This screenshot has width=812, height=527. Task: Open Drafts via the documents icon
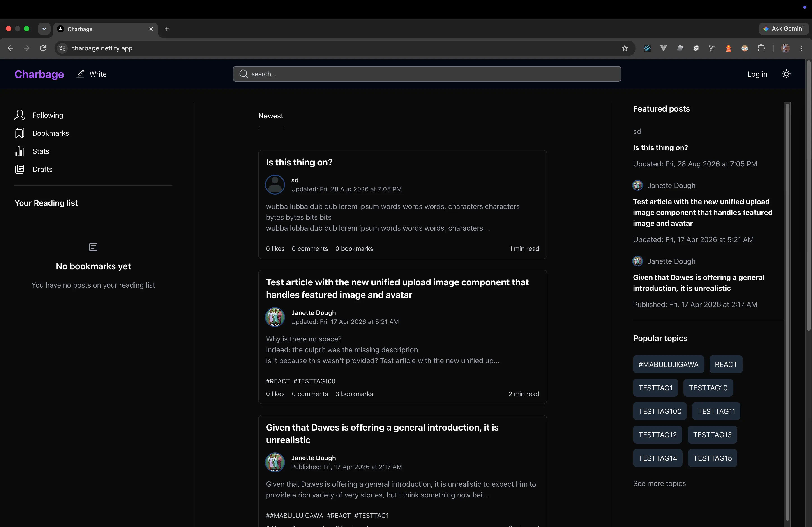click(x=20, y=169)
